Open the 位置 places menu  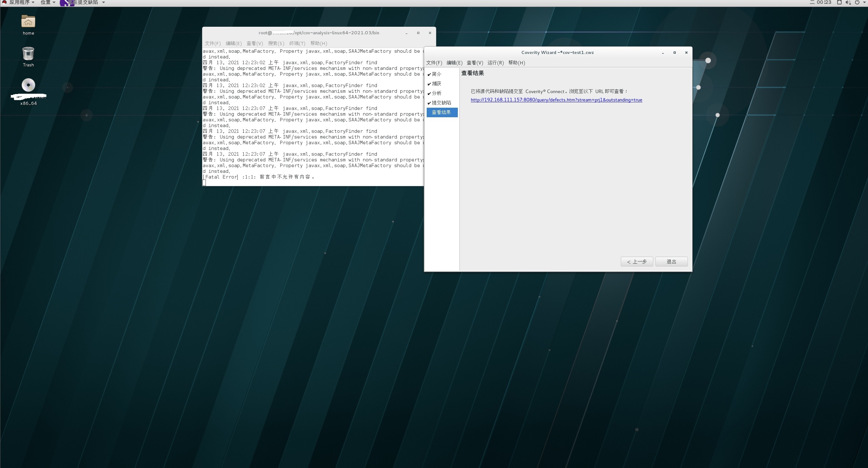click(48, 2)
